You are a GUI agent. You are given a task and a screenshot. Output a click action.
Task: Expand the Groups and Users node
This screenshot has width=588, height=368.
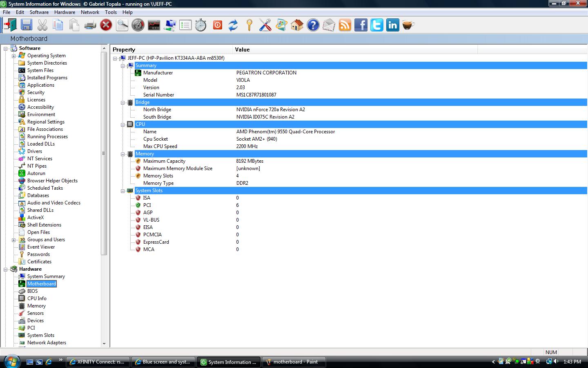click(13, 240)
